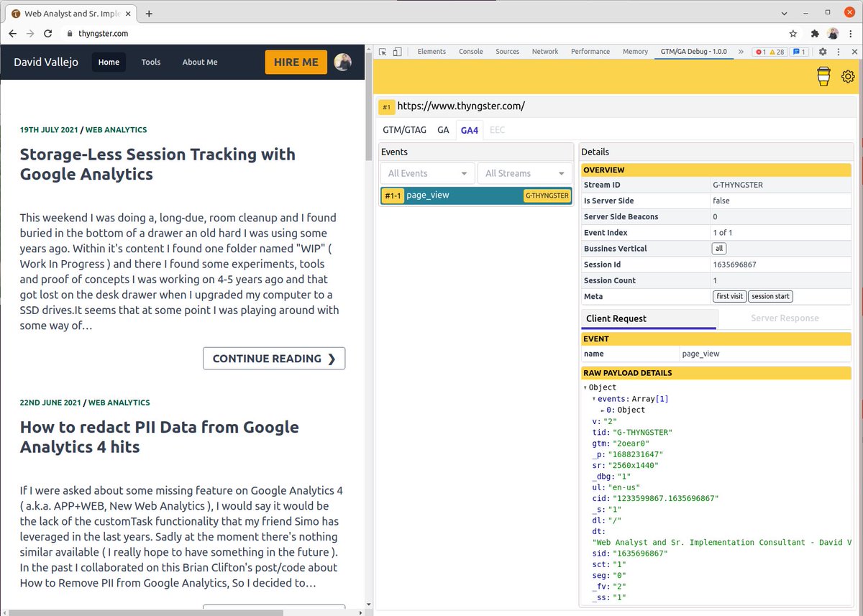Bookmark this page with the star
The image size is (863, 616).
point(793,33)
